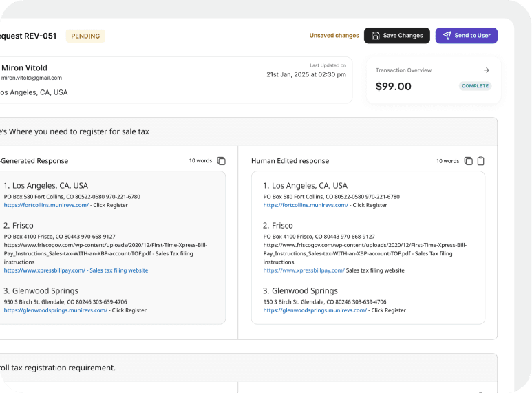Screen dimensions: 532x393
Task: Click the PENDING status badge
Action: pos(85,36)
